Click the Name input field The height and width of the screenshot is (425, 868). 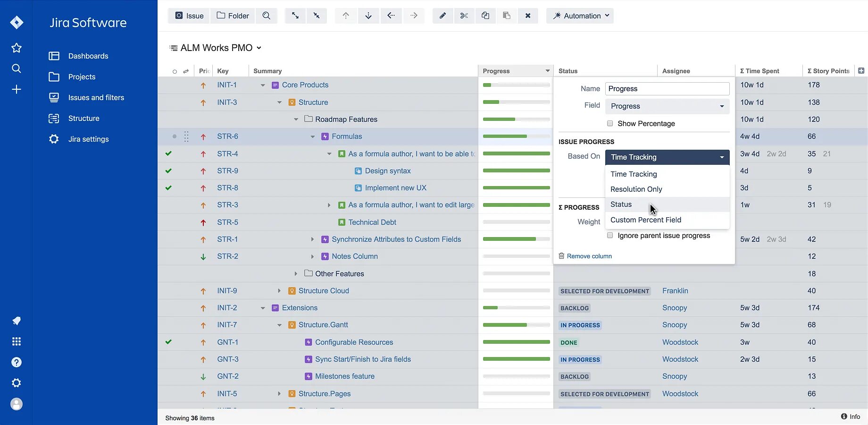(667, 89)
